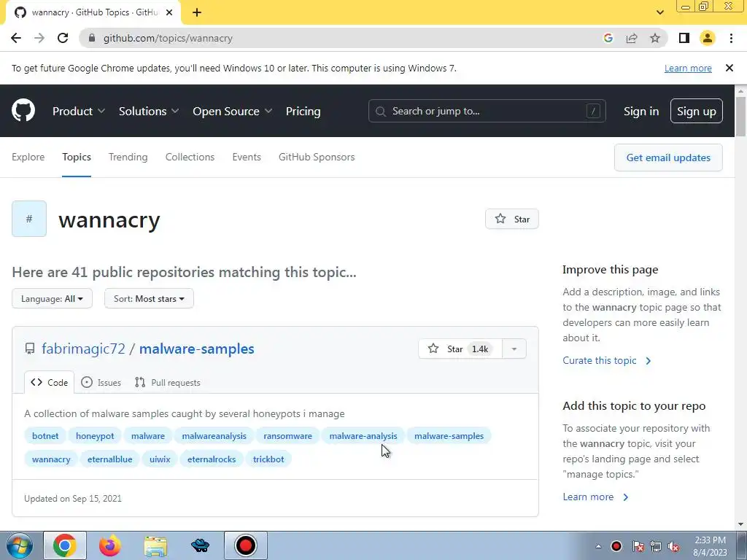Image resolution: width=747 pixels, height=560 pixels.
Task: Click the muted volume tray icon
Action: click(x=673, y=546)
